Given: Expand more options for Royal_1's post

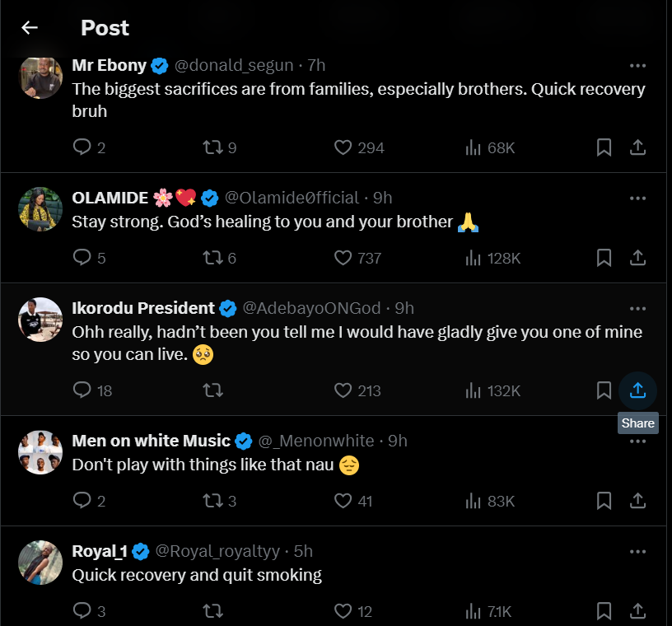Looking at the screenshot, I should pyautogui.click(x=637, y=551).
